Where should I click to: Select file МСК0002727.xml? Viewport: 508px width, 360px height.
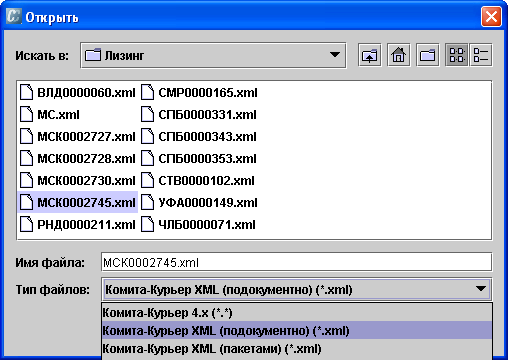pyautogui.click(x=77, y=137)
